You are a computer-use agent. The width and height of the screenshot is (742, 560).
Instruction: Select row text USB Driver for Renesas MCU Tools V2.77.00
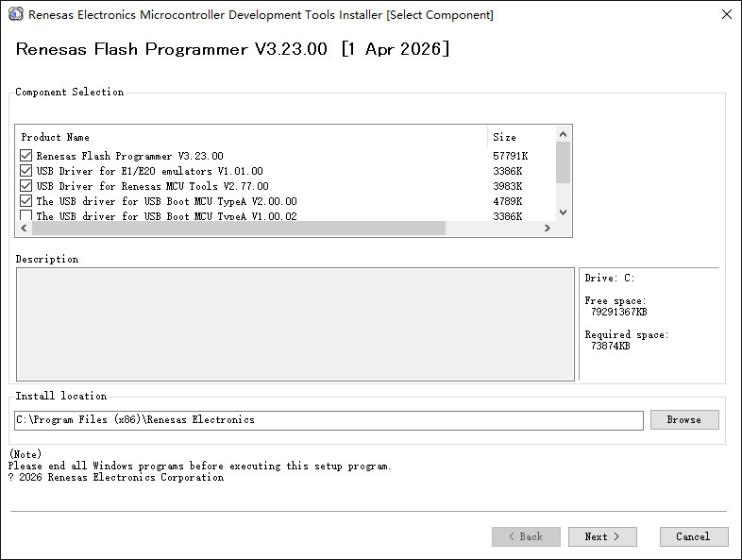click(x=152, y=186)
